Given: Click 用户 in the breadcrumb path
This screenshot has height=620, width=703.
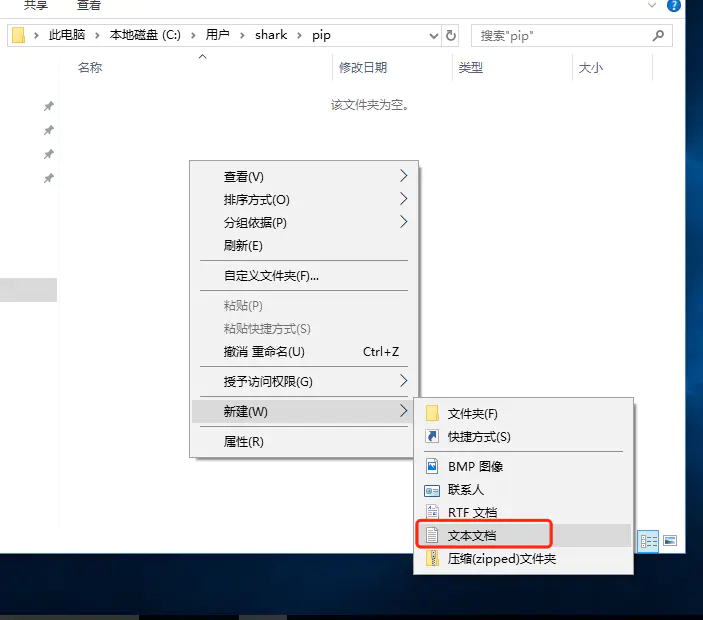Looking at the screenshot, I should [x=217, y=35].
